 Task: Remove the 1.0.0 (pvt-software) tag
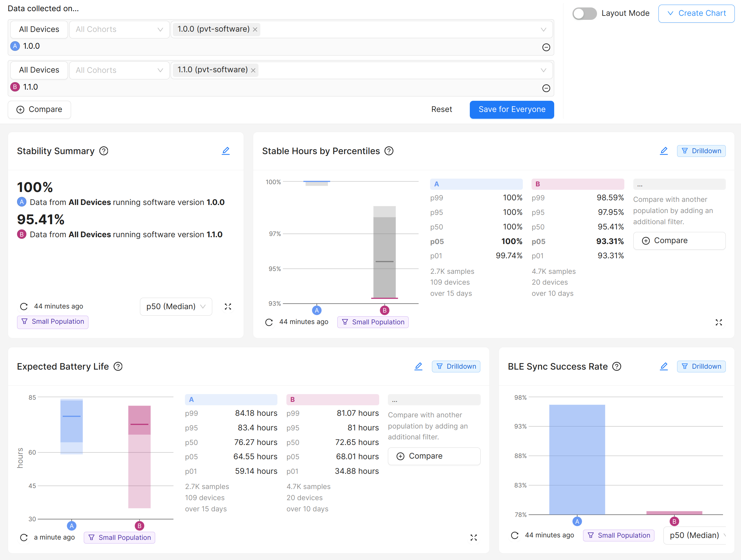[x=255, y=29]
